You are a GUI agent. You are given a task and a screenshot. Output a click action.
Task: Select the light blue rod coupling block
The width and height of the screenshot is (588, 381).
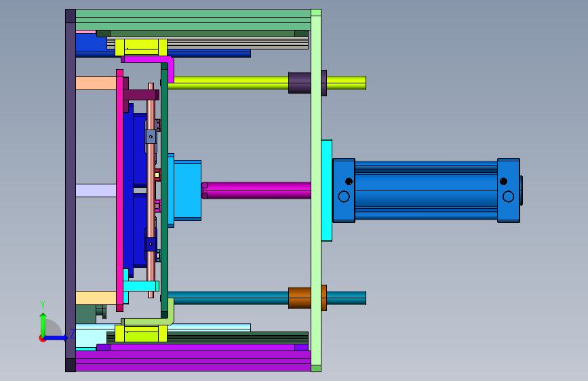187,190
